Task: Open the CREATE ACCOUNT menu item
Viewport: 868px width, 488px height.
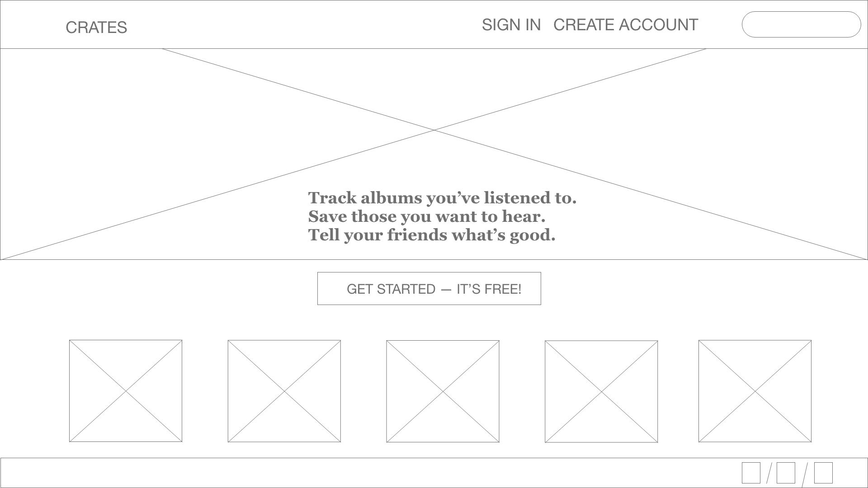Action: (626, 25)
